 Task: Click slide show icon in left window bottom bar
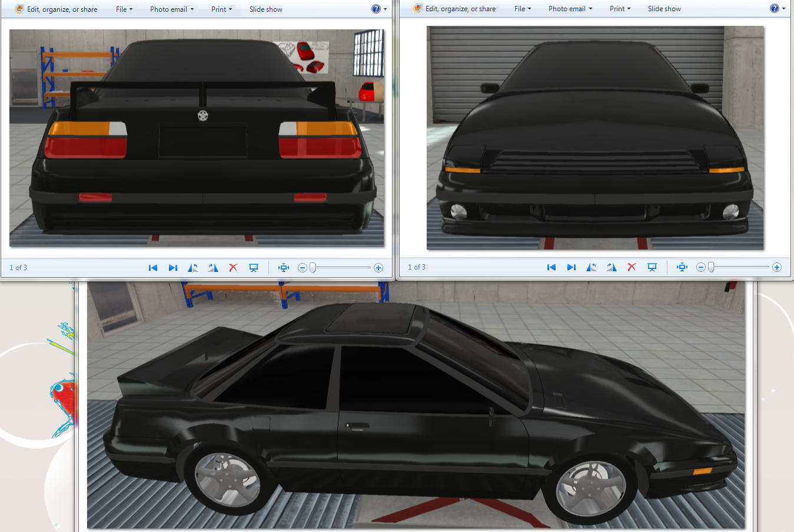[254, 268]
